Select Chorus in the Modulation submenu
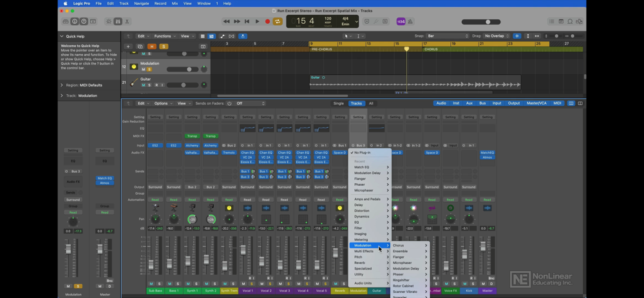Image resolution: width=644 pixels, height=298 pixels. [x=399, y=245]
